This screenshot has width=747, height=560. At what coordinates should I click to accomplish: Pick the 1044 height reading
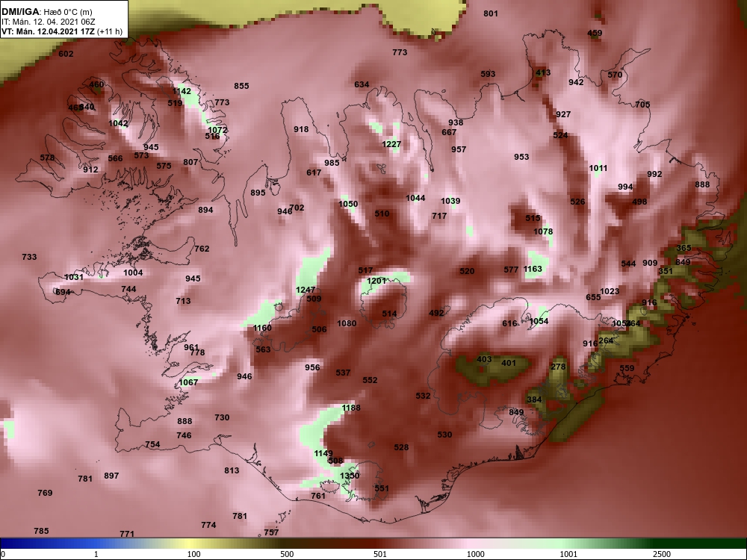[415, 198]
